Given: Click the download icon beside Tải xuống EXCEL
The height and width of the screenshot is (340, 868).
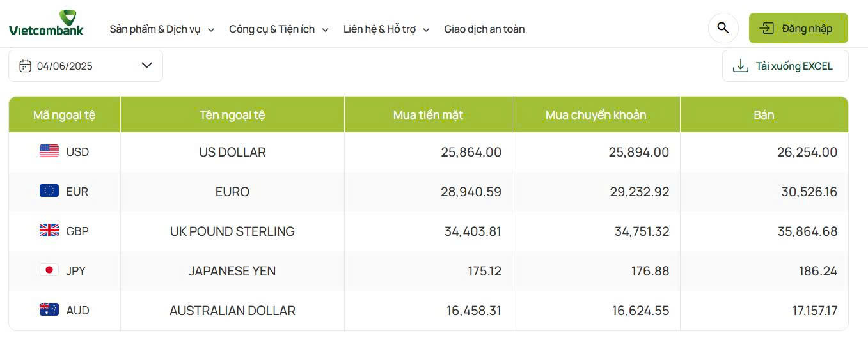Looking at the screenshot, I should click(740, 66).
